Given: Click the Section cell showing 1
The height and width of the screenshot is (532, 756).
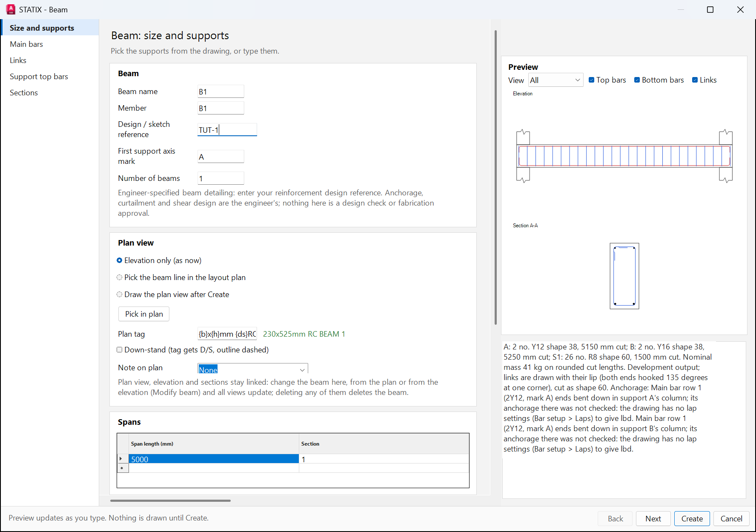Looking at the screenshot, I should pyautogui.click(x=384, y=459).
